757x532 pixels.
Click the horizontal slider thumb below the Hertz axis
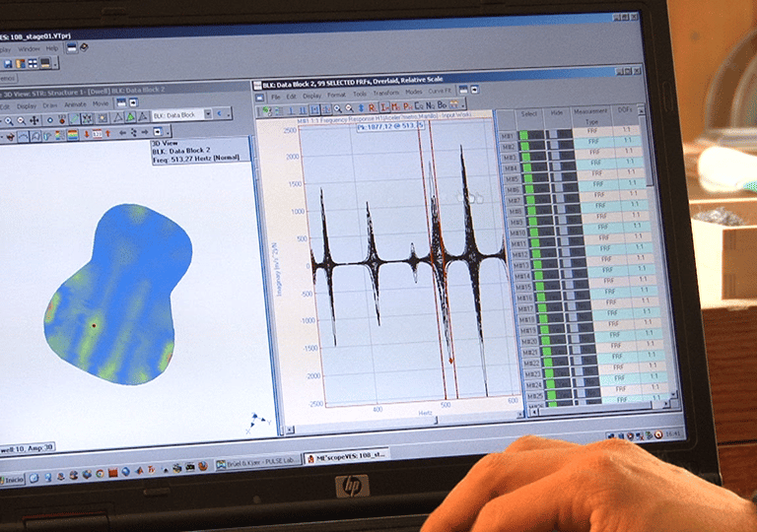437,420
